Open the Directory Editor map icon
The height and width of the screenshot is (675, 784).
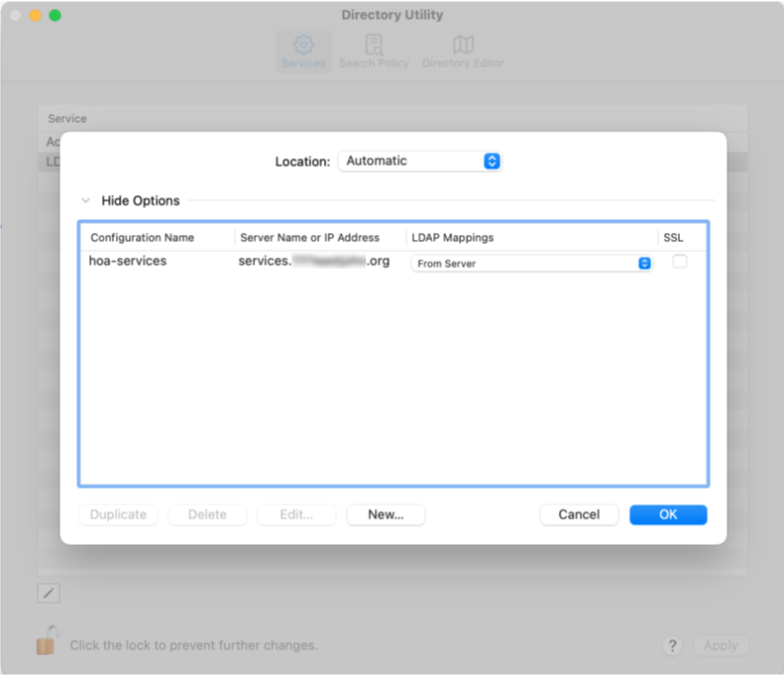pos(463,46)
